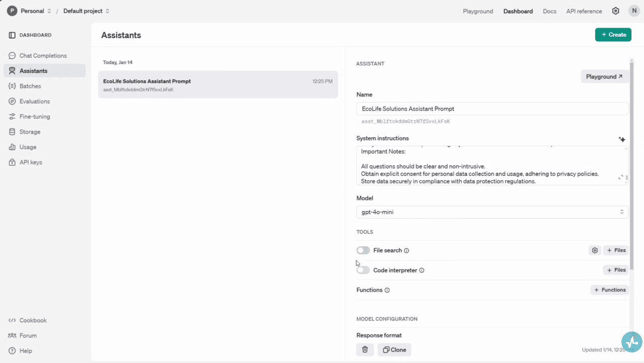Image resolution: width=644 pixels, height=363 pixels.
Task: Click the File search info icon
Action: [407, 250]
